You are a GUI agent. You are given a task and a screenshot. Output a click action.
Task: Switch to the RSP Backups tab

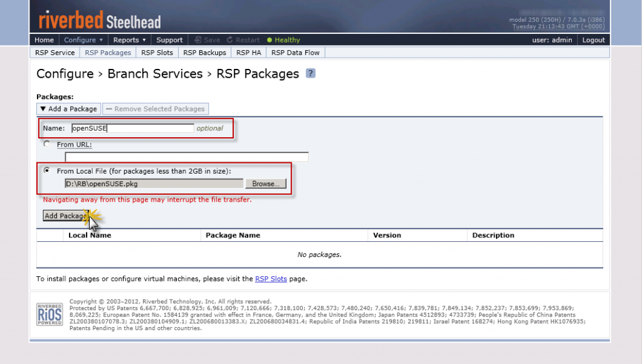pyautogui.click(x=205, y=53)
